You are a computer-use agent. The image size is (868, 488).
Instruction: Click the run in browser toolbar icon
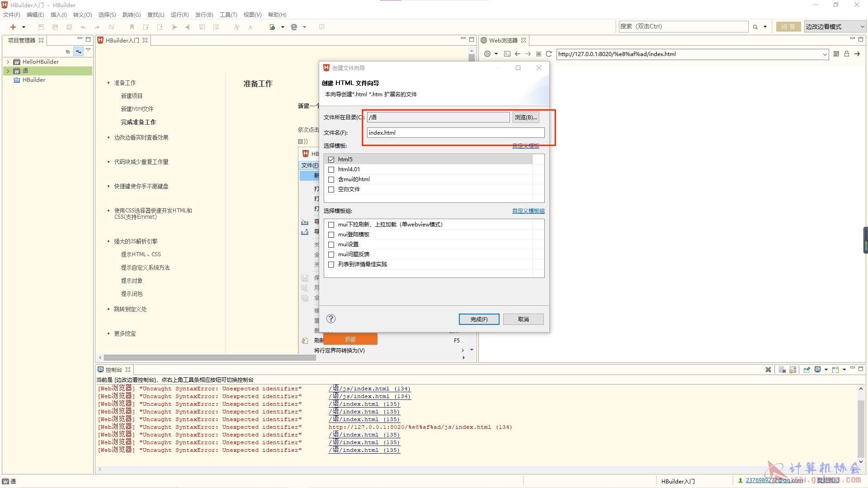coord(272,27)
